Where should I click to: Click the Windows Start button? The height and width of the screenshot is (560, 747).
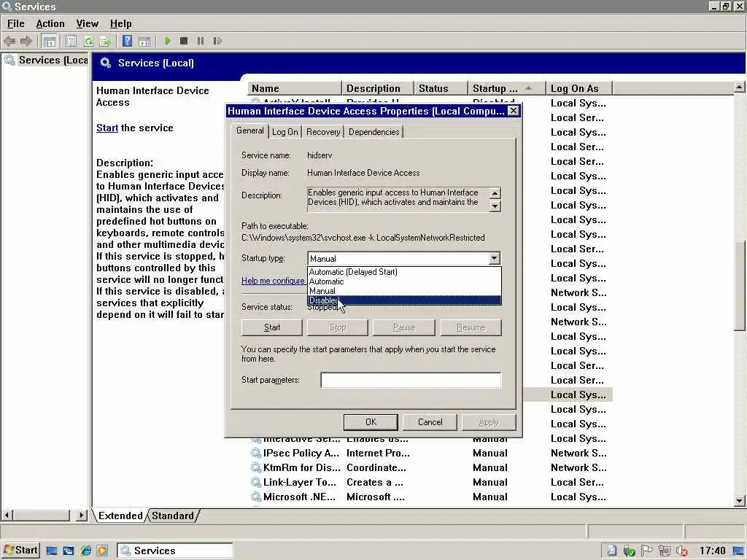click(x=20, y=551)
